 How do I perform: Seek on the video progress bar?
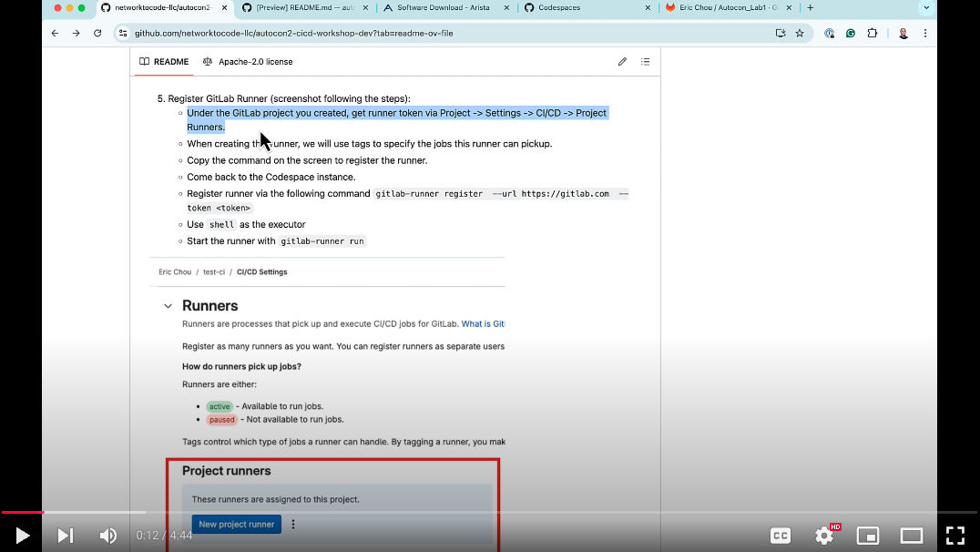point(490,512)
